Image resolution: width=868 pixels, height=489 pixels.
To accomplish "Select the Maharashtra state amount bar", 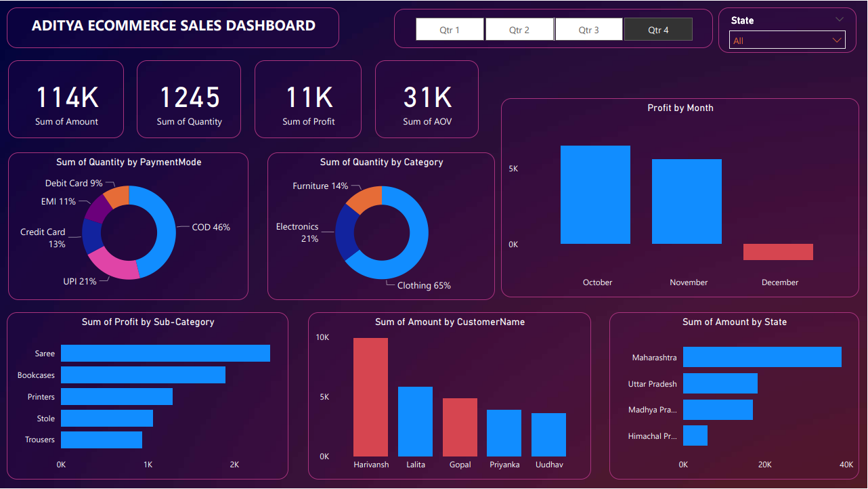I will click(x=762, y=356).
